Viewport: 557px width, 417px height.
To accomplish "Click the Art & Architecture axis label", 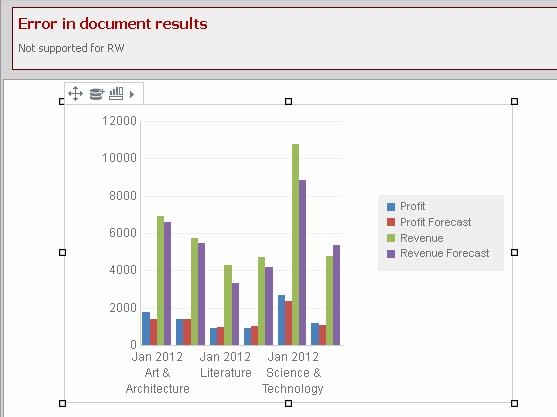I will click(x=157, y=380).
